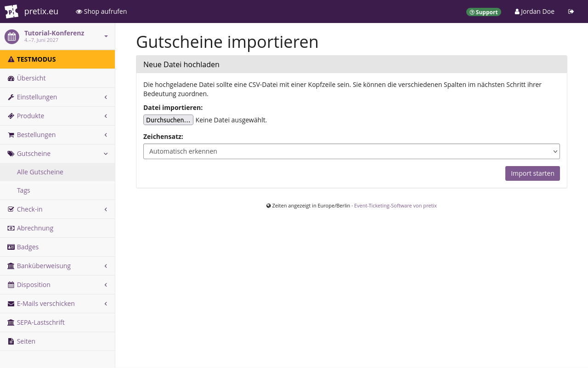Open Alle Gutscheine in the sidebar
Viewport: 588px width, 368px height.
[57, 172]
